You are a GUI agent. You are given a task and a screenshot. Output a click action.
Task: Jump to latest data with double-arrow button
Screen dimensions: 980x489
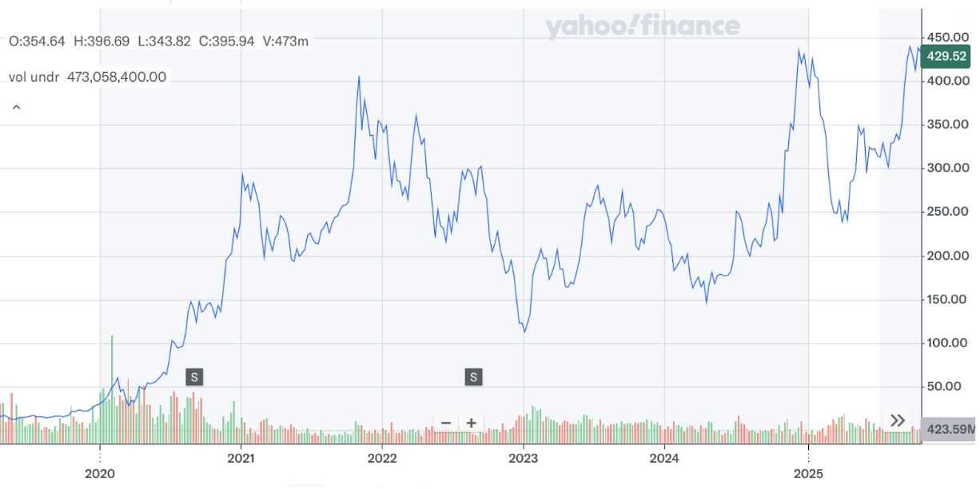pyautogui.click(x=898, y=420)
